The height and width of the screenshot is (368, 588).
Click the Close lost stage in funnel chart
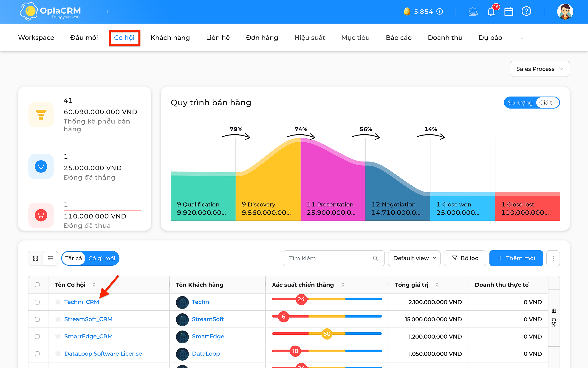coord(528,206)
